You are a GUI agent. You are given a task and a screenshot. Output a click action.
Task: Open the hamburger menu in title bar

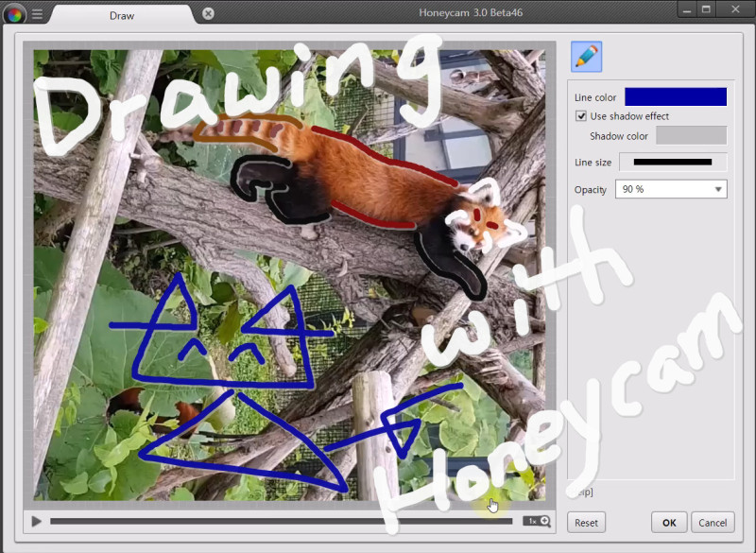tap(37, 14)
